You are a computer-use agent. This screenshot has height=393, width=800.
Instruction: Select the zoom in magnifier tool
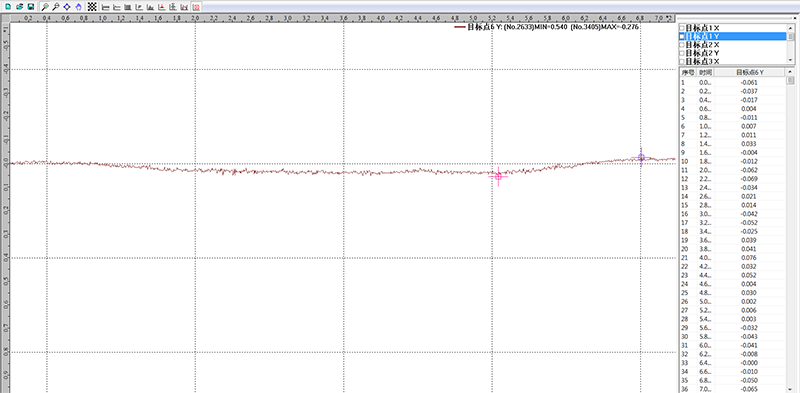(x=45, y=7)
